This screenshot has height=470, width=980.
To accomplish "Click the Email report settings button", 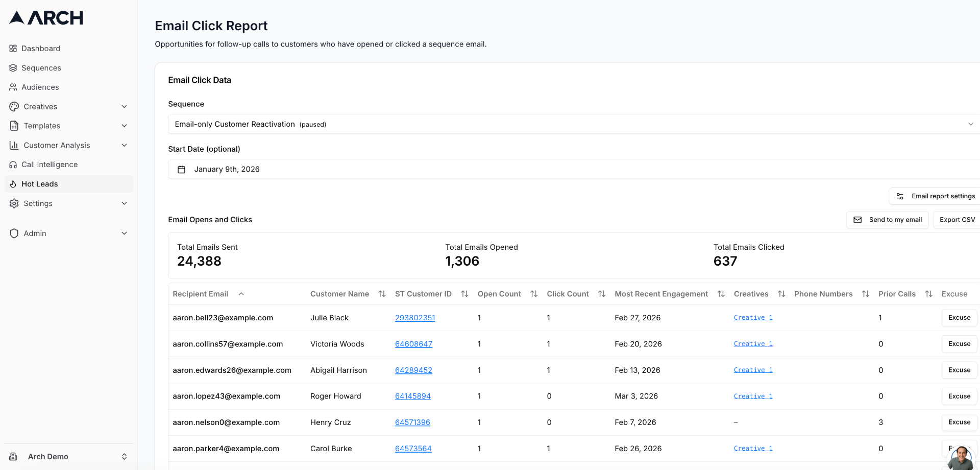I will pyautogui.click(x=935, y=196).
